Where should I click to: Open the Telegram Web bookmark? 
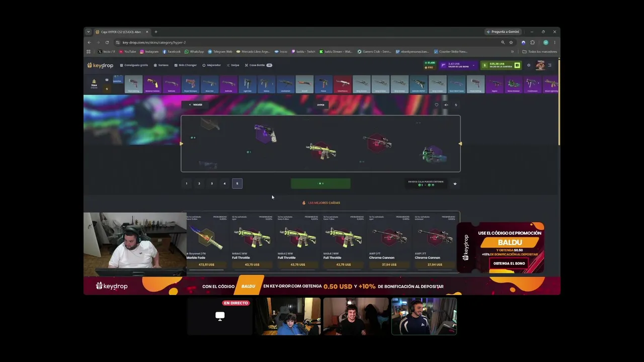[x=220, y=52]
